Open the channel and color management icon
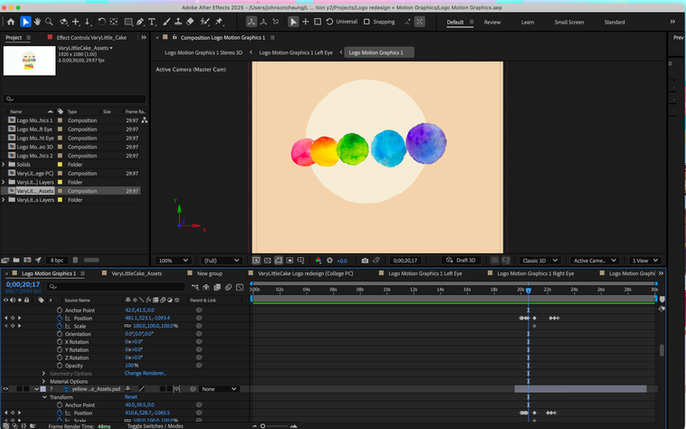The width and height of the screenshot is (686, 429). click(x=318, y=261)
